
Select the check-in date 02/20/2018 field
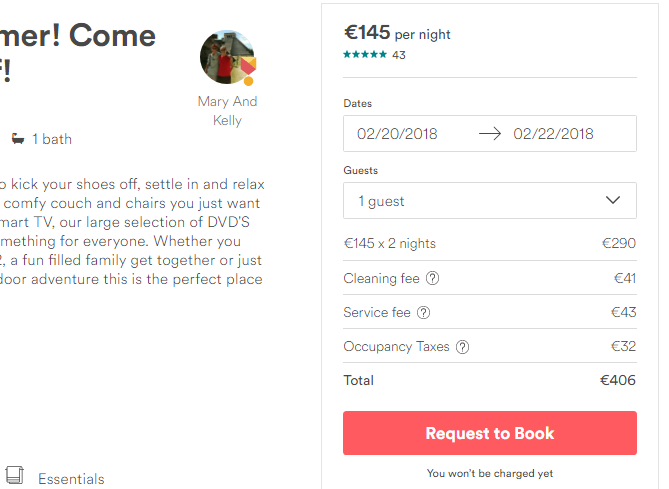click(x=398, y=134)
